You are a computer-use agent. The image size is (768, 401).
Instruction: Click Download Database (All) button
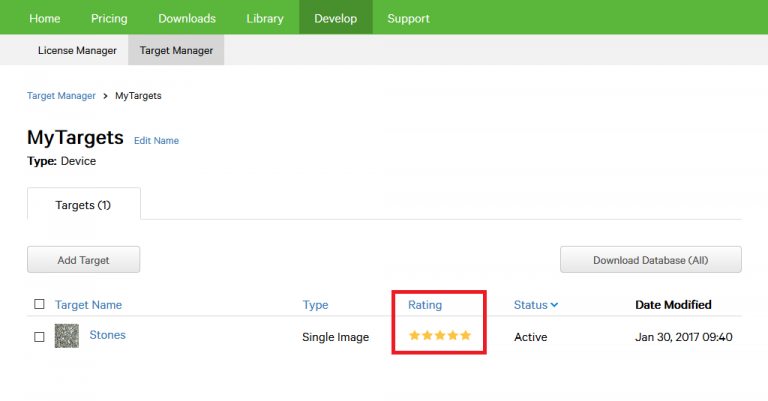(x=650, y=260)
